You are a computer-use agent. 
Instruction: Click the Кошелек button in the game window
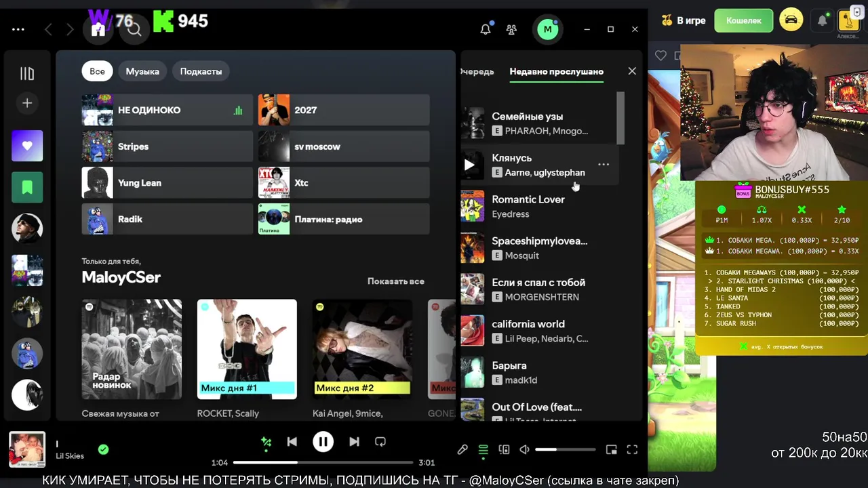(744, 20)
